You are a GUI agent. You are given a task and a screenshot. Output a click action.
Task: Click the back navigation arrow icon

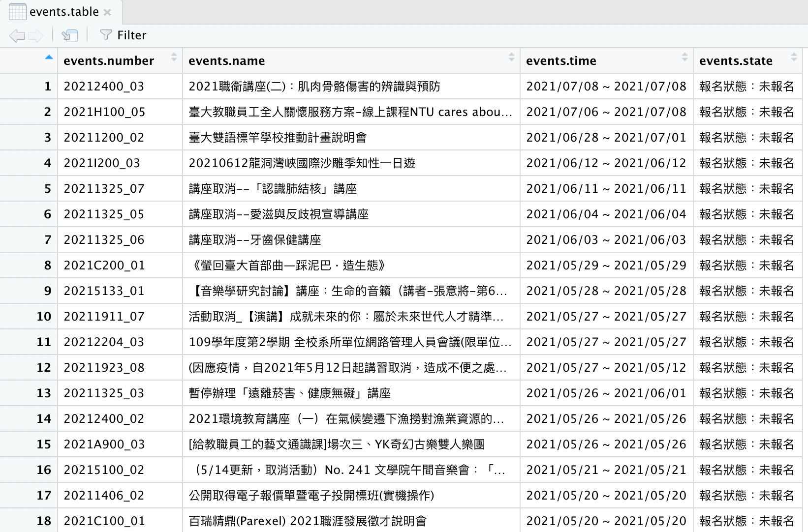pos(17,35)
